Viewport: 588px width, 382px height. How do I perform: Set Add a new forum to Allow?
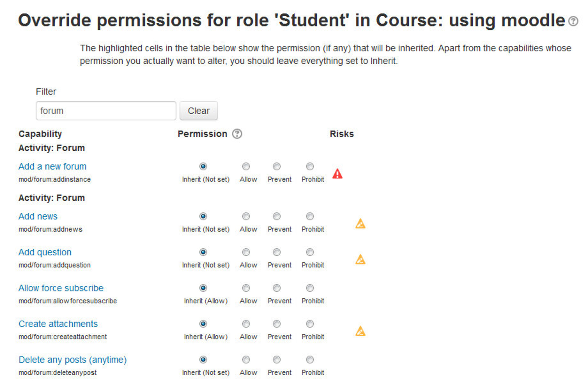[x=246, y=166]
